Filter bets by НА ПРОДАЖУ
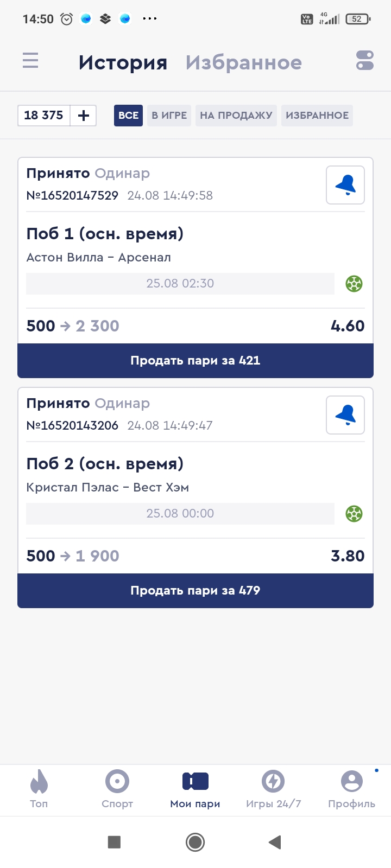This screenshot has height=868, width=391. click(236, 116)
